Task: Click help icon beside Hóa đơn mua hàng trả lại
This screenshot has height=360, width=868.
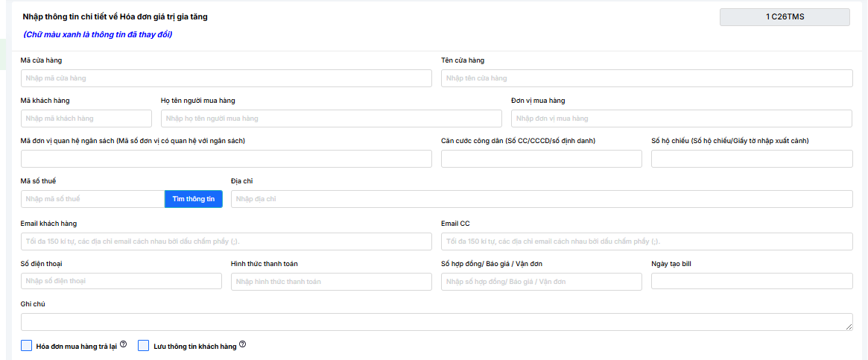Action: [x=124, y=344]
